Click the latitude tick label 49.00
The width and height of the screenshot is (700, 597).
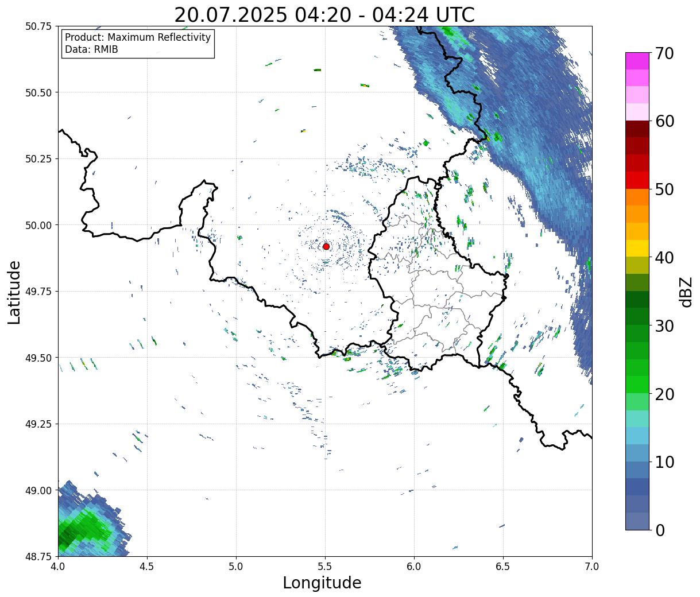[38, 490]
